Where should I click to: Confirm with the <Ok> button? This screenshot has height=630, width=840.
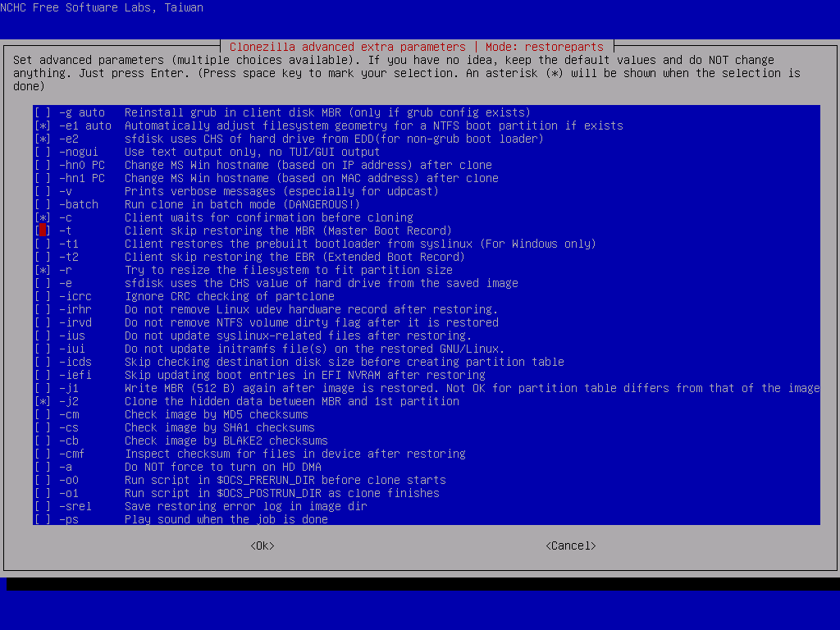coord(262,546)
